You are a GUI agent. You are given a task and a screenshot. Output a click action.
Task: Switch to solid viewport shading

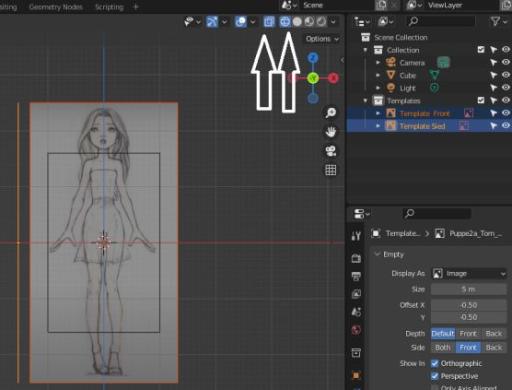coord(297,22)
